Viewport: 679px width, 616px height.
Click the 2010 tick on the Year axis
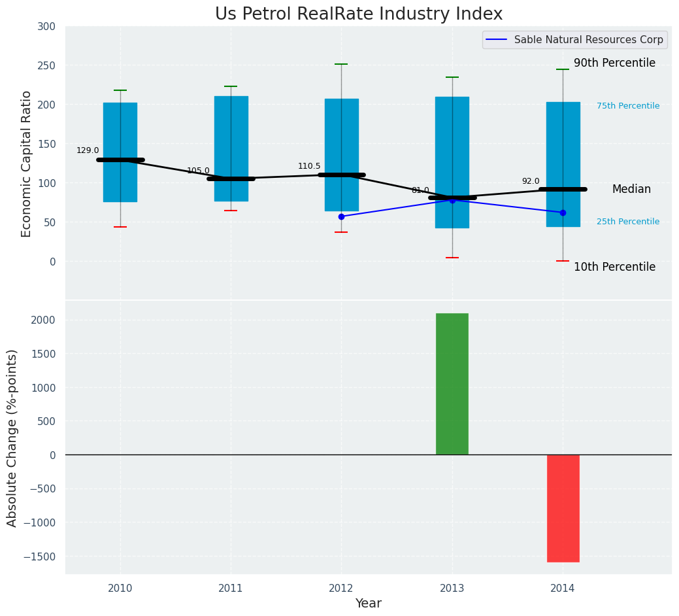click(120, 589)
